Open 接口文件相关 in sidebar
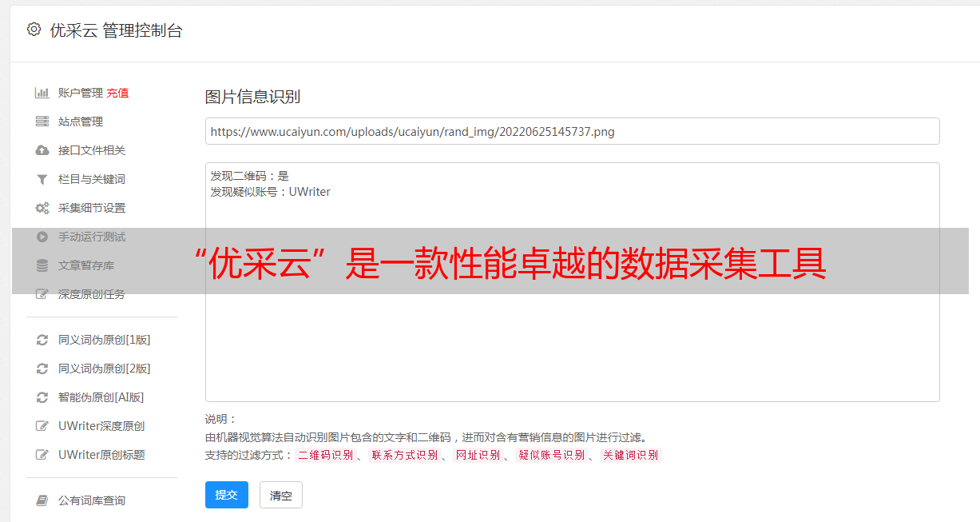The height and width of the screenshot is (522, 980). (x=92, y=150)
